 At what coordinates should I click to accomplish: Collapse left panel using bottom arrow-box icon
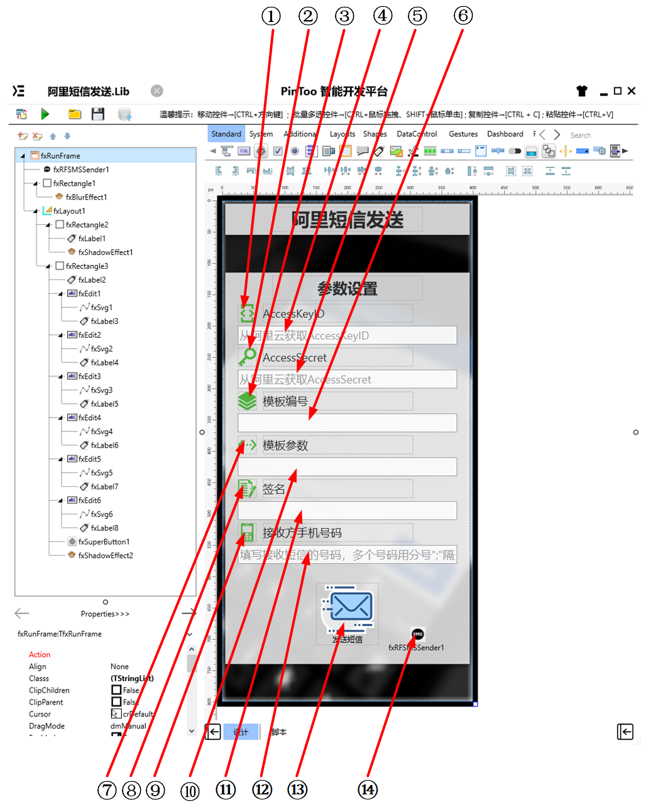tap(213, 732)
